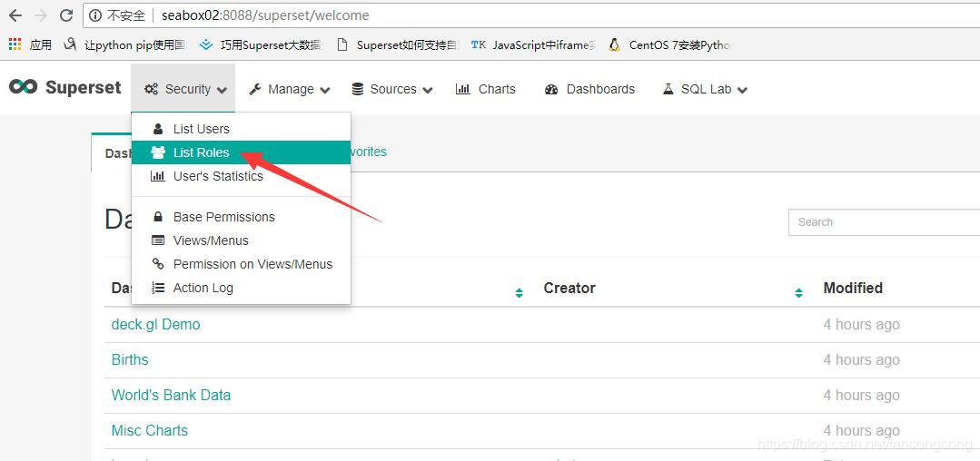This screenshot has width=980, height=461.
Task: Click '4 hours ago' in Misc Charts row
Action: [861, 431]
